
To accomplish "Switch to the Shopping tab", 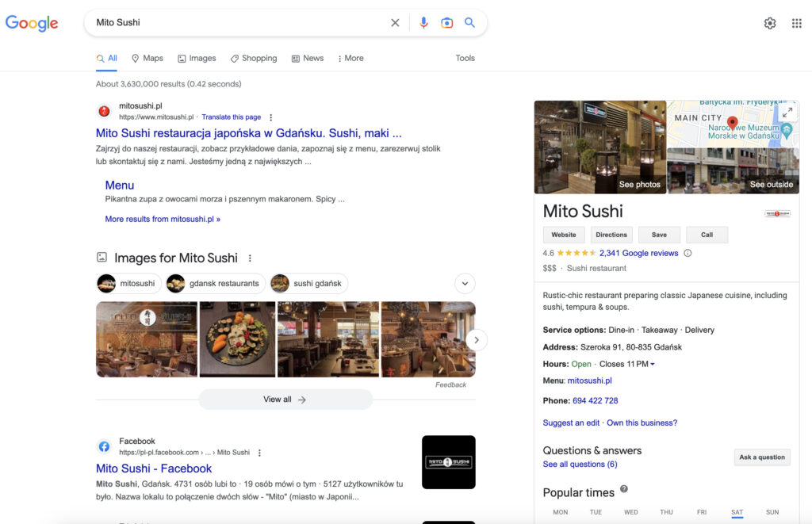I will [254, 59].
